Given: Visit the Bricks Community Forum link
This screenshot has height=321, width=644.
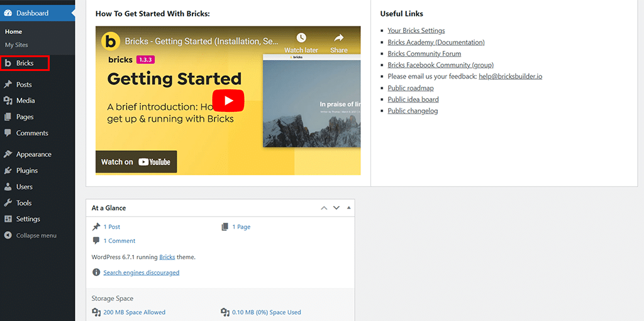Looking at the screenshot, I should coord(425,54).
